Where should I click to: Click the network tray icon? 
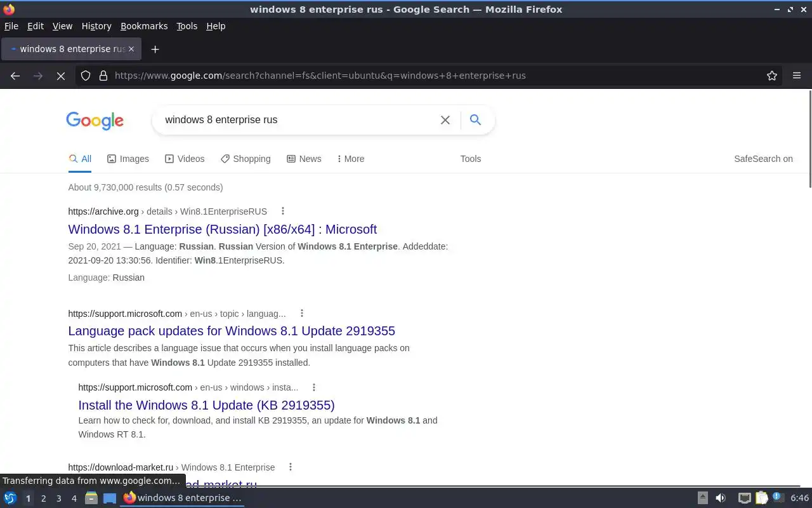[x=745, y=498]
